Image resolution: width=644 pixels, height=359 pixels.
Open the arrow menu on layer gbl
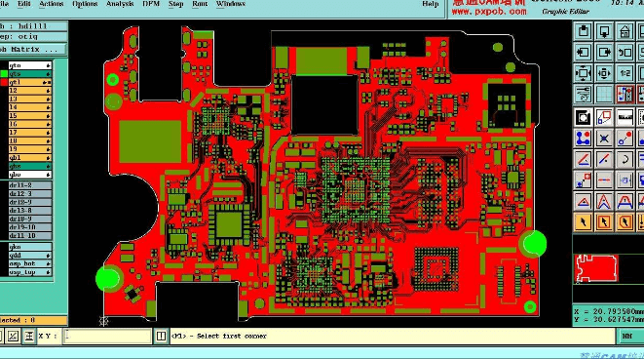(x=48, y=158)
